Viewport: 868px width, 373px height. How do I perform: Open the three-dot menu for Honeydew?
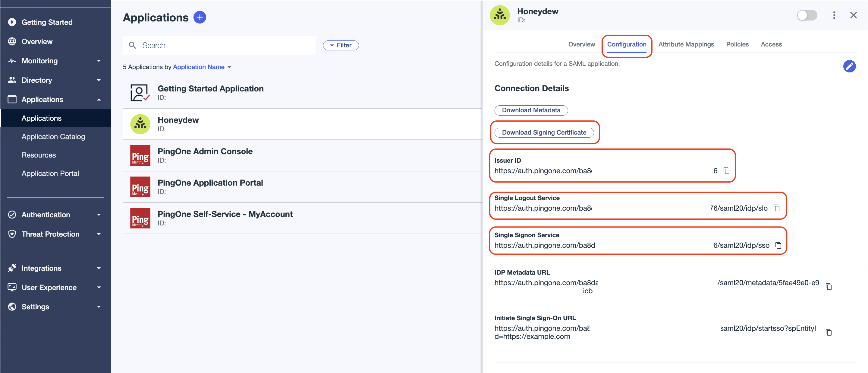coord(834,15)
